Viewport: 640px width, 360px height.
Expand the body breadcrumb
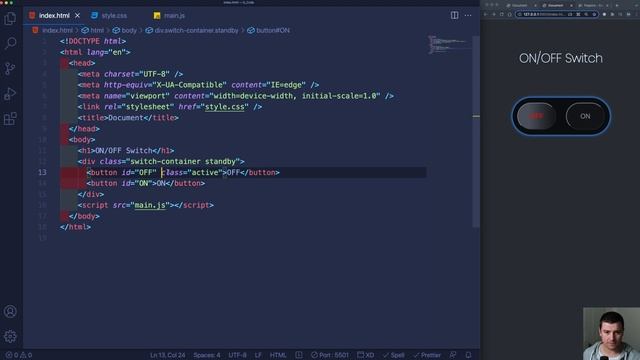pyautogui.click(x=125, y=30)
